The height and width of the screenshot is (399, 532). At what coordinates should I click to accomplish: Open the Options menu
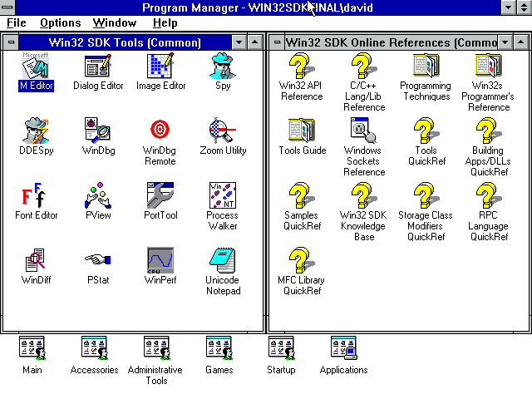click(x=61, y=22)
